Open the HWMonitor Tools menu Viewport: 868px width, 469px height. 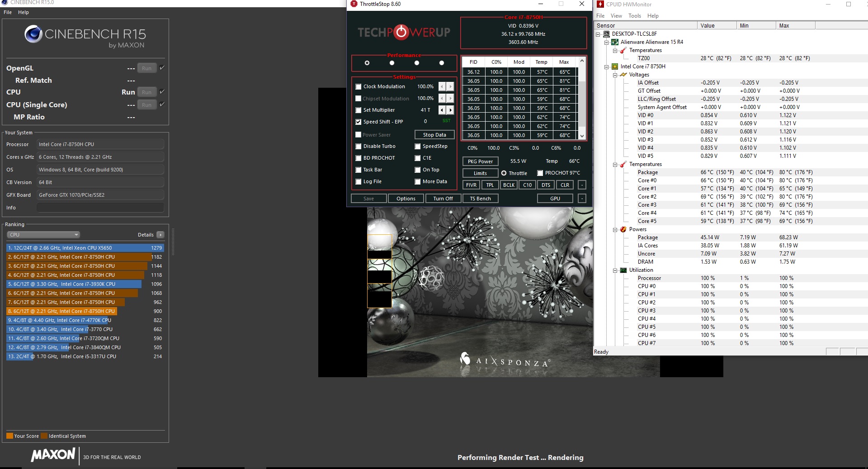[x=635, y=16]
